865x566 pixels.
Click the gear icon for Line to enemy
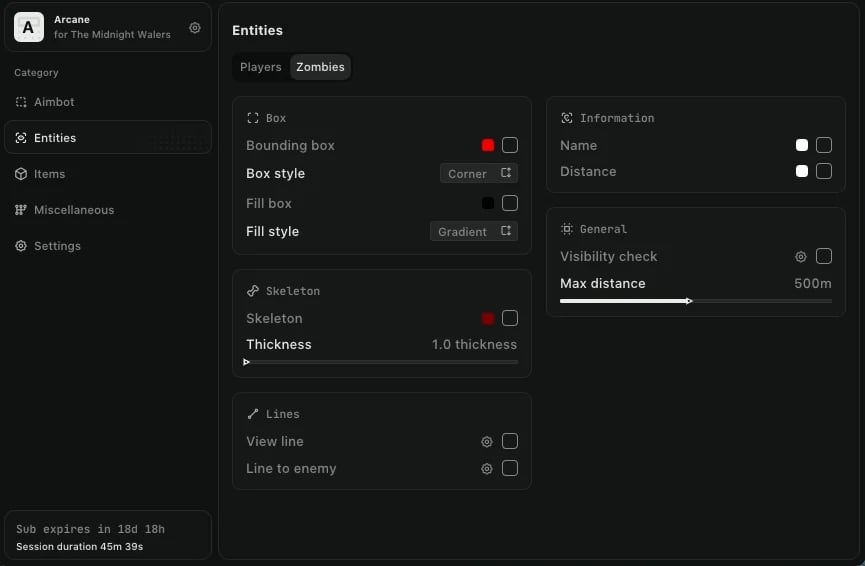click(487, 469)
